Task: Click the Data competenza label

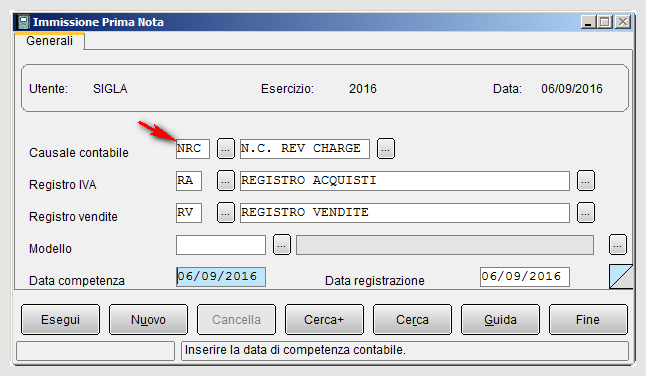Action: click(x=77, y=281)
